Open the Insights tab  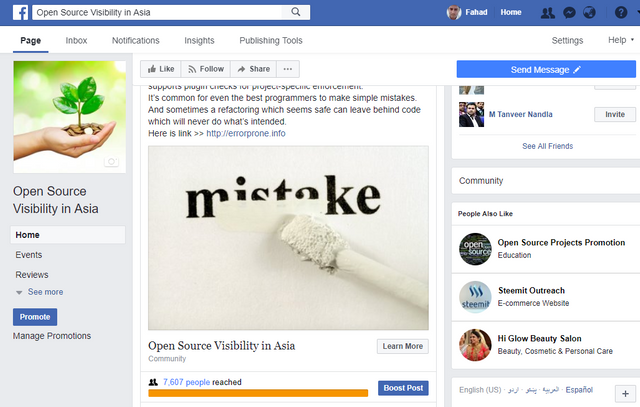199,40
